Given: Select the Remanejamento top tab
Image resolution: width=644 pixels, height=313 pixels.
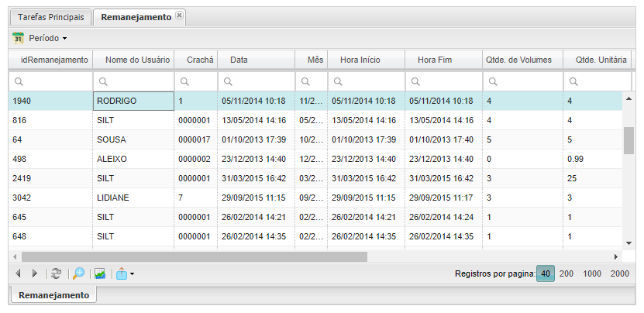Looking at the screenshot, I should [x=136, y=17].
